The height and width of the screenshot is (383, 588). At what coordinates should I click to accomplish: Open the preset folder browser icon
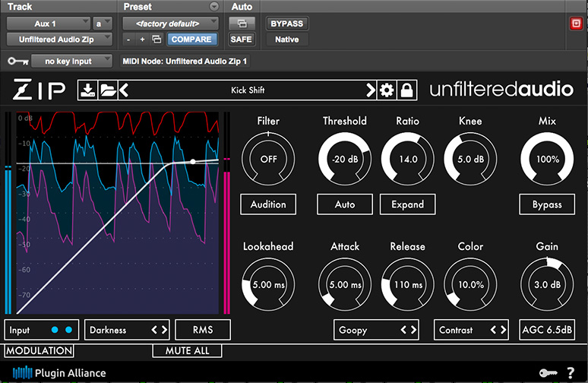point(108,90)
